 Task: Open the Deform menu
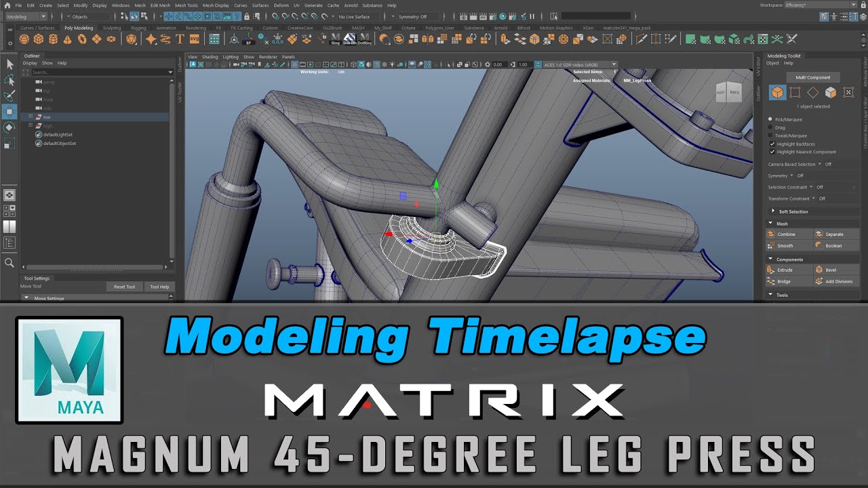(x=281, y=5)
